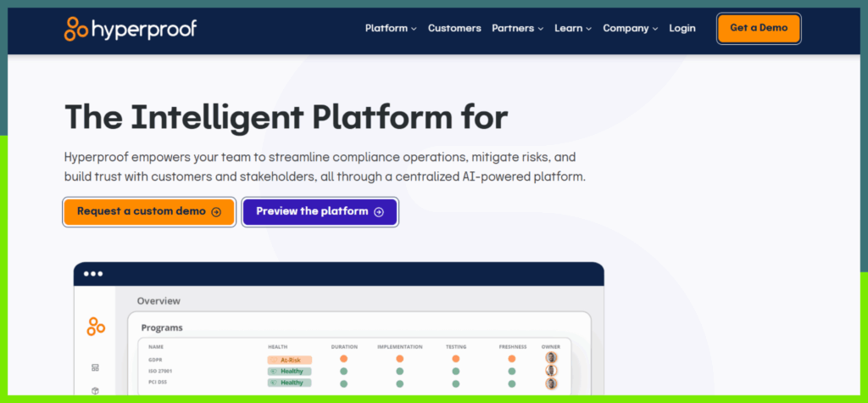Expand the Platform dropdown menu
Viewport: 868px width, 403px height.
click(391, 28)
